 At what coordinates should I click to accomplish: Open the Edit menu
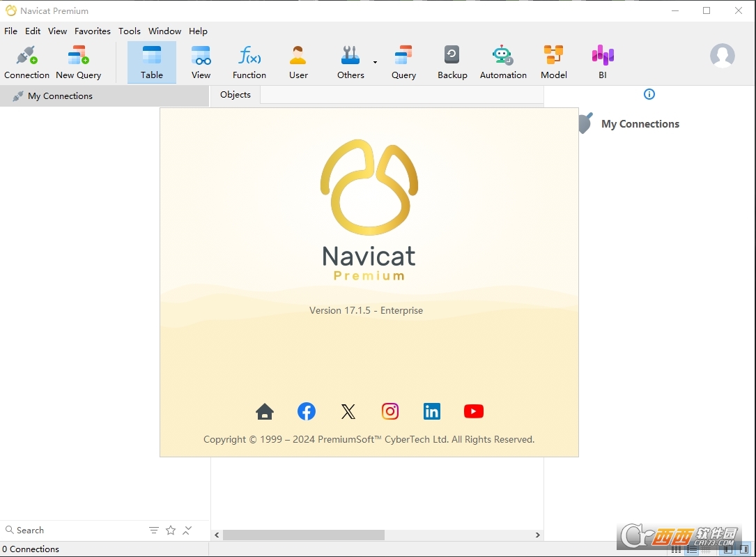[33, 31]
